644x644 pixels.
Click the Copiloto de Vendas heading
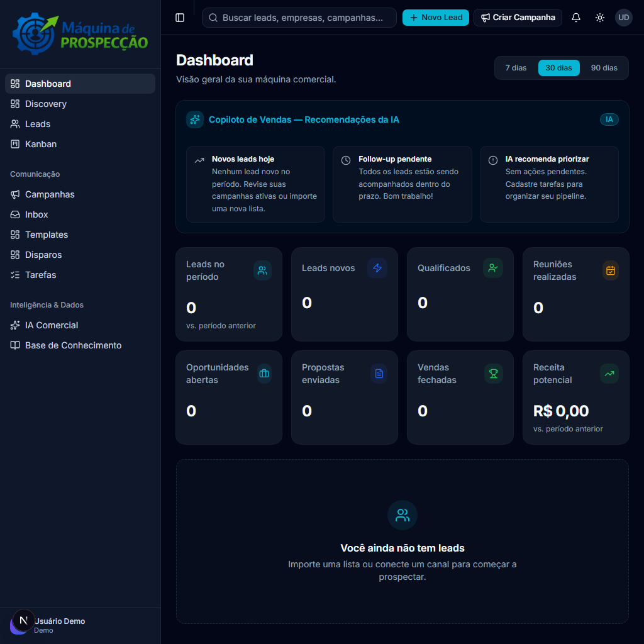click(x=304, y=119)
